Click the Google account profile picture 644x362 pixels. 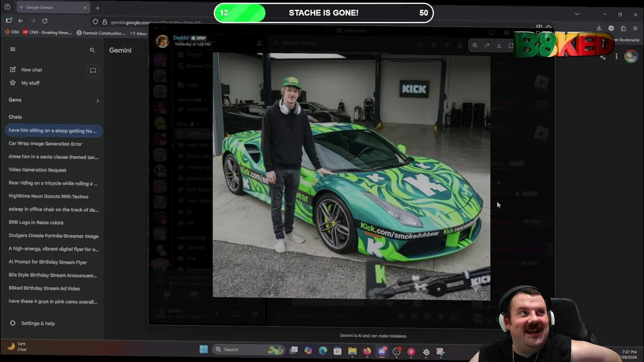point(631,56)
